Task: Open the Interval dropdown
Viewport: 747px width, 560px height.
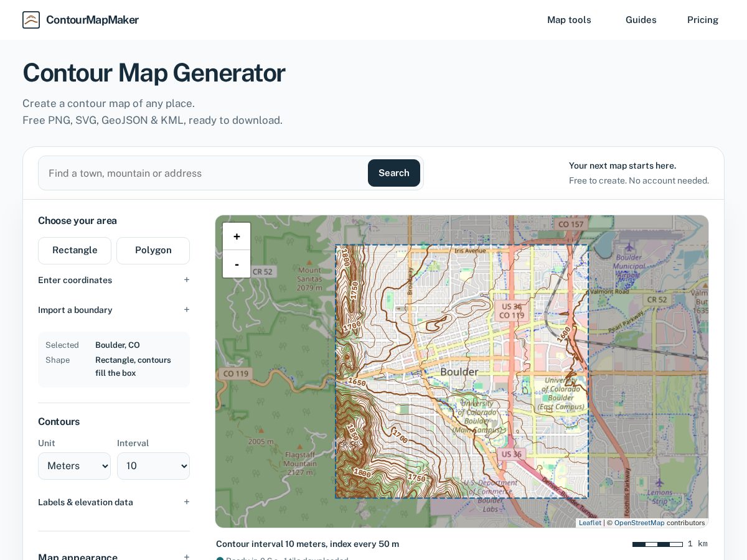Action: click(153, 466)
